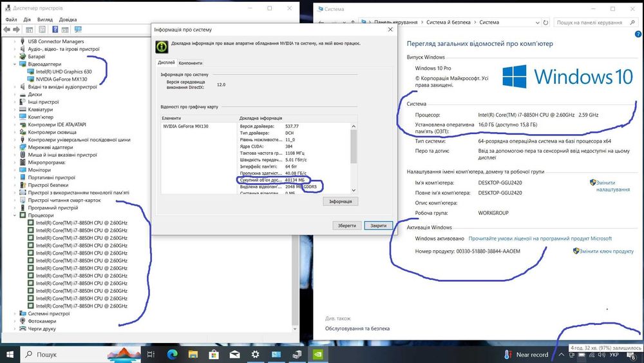This screenshot has width=644, height=363.
Task: Click the Змінити ключ продукту link
Action: click(606, 251)
